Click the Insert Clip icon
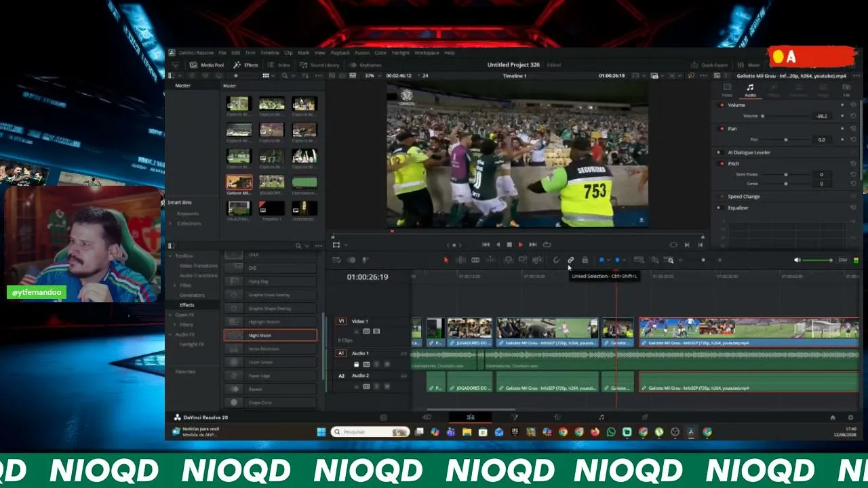Viewport: 868px width, 488px height. tap(508, 260)
